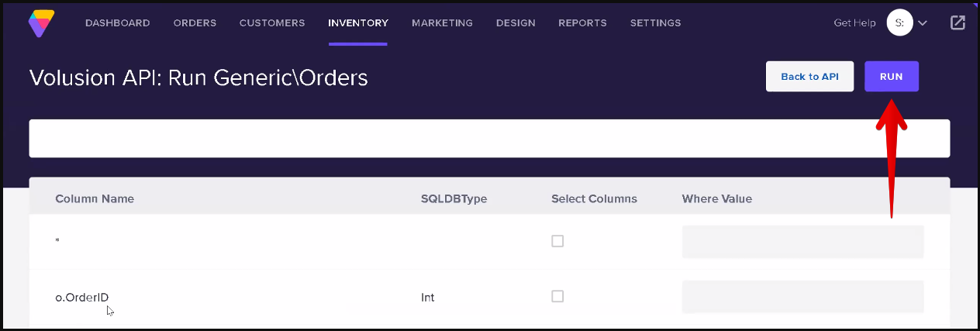This screenshot has width=980, height=331.
Task: Click the o.OrderID Where Value input
Action: click(802, 297)
